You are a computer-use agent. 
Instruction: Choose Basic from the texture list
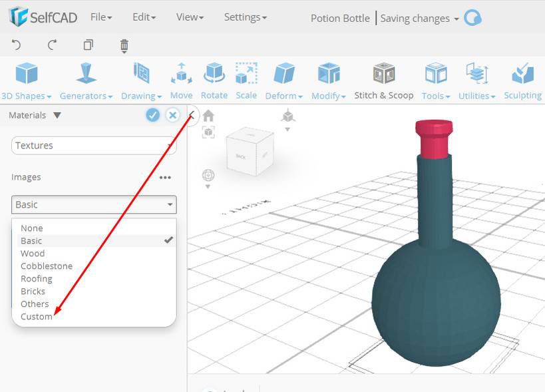point(96,241)
